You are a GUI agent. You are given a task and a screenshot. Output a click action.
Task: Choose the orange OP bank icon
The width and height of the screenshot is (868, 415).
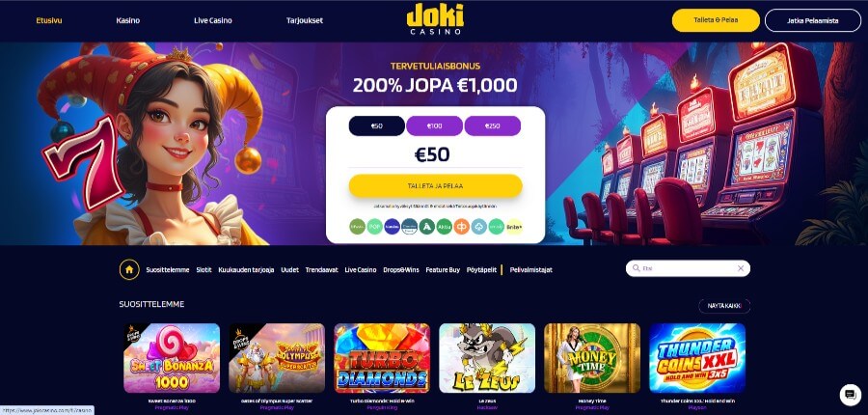click(462, 226)
